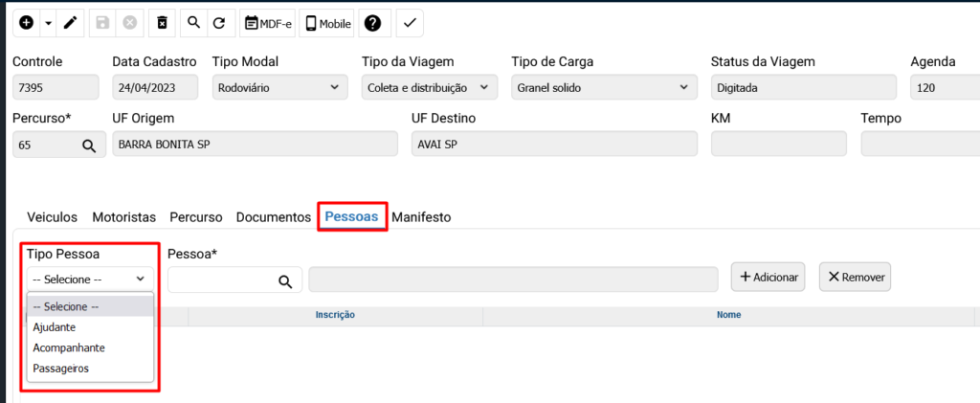Screen dimensions: 980x403
Task: Select Ajudante from the Tipo Pessoa list
Action: coord(55,327)
